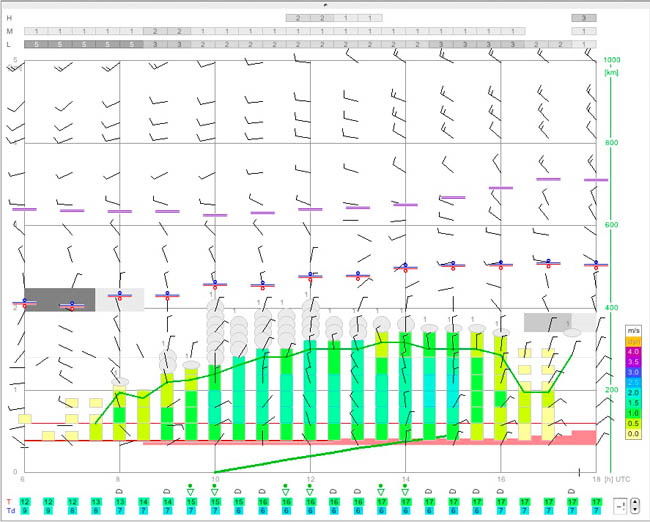Click the stacked cumulus cloud graphic at 10 UTC
The image size is (650, 522).
point(216,330)
